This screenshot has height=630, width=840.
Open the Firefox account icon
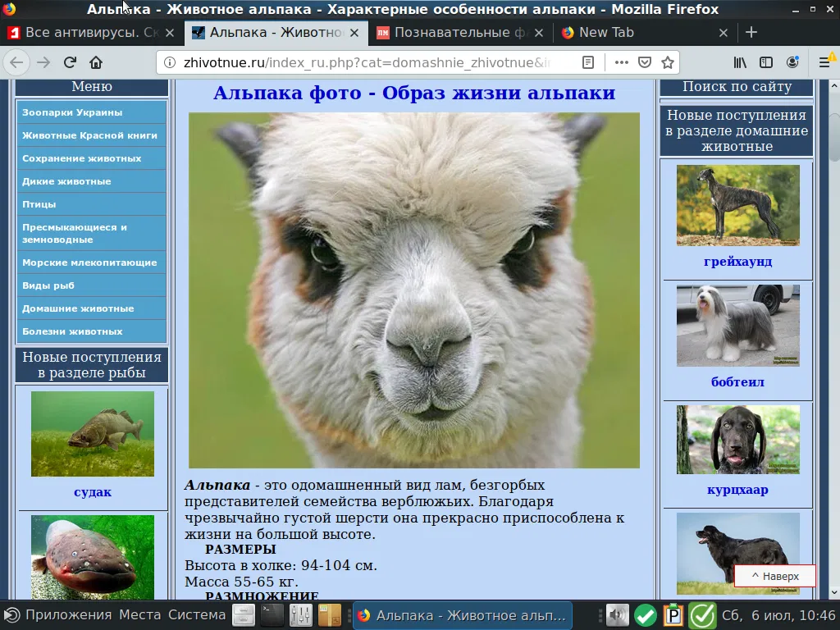(x=792, y=62)
